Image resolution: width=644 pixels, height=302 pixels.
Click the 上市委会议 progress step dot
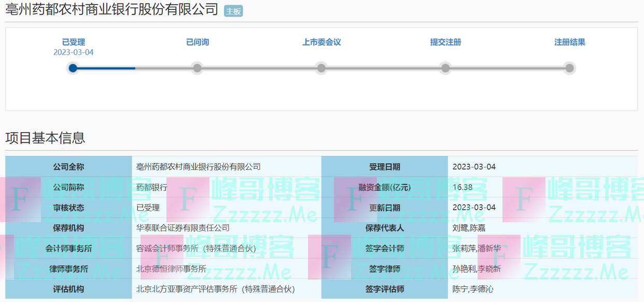[321, 68]
